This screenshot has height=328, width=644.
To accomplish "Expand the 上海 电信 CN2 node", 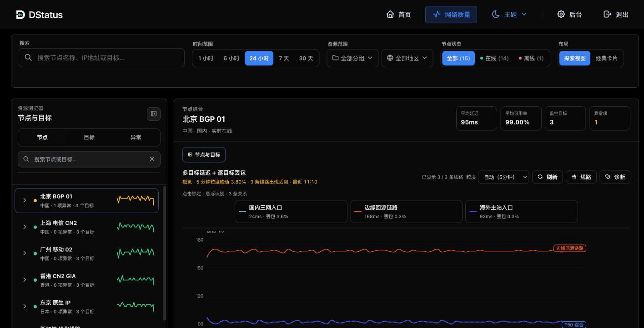I will (x=25, y=227).
